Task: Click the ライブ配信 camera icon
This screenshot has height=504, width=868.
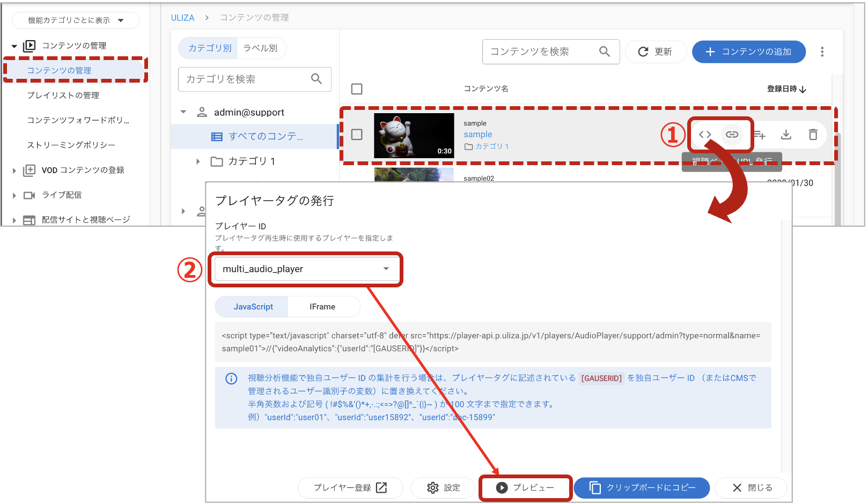Action: coord(30,195)
